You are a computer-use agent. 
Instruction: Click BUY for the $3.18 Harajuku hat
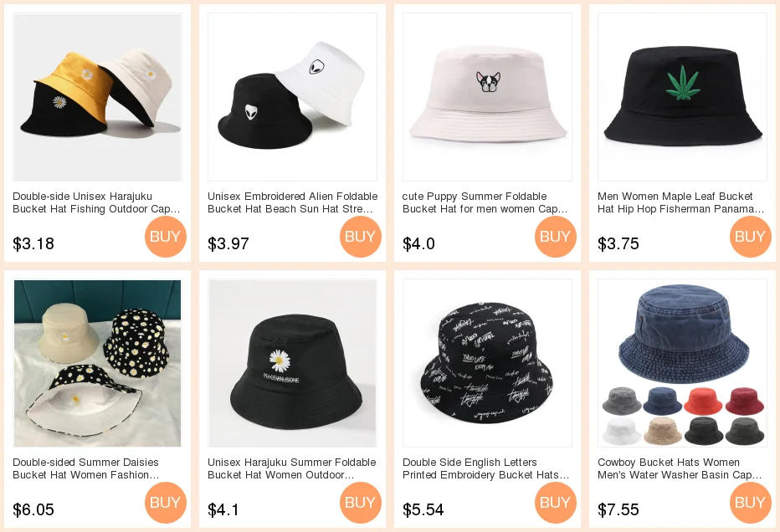point(166,236)
